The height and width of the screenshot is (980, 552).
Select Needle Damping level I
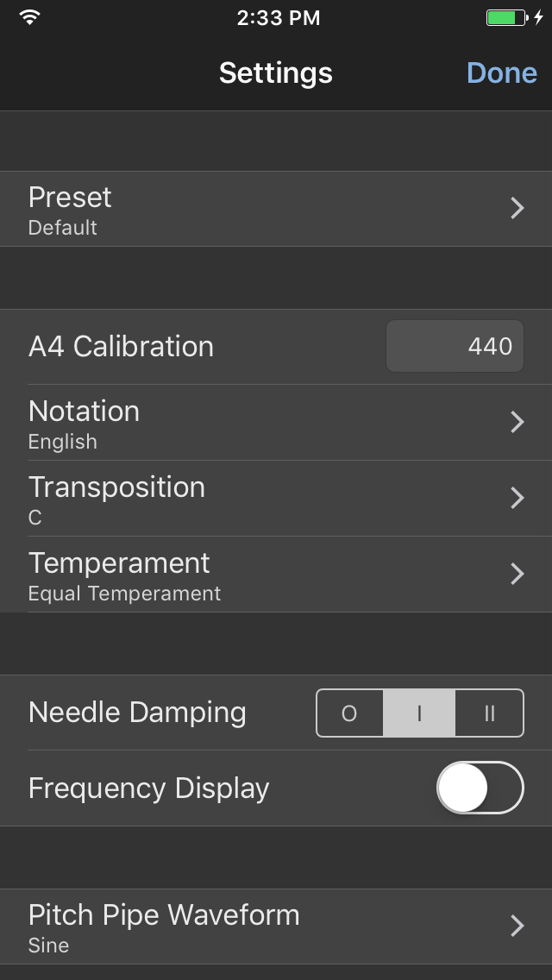point(419,713)
